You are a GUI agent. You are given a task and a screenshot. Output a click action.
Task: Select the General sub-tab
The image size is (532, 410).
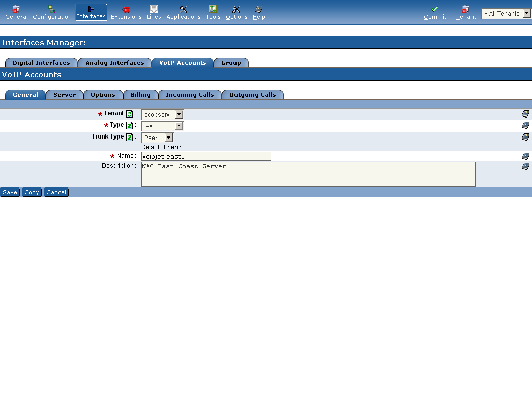(x=25, y=95)
